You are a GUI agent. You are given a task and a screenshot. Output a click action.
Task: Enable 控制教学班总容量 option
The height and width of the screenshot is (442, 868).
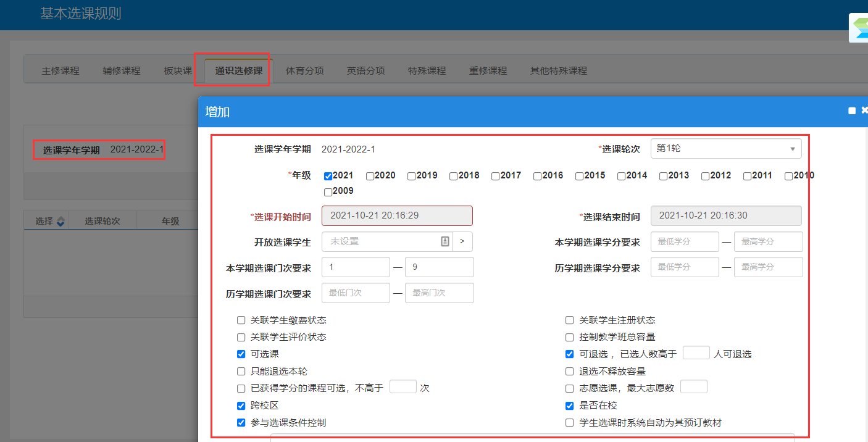pyautogui.click(x=570, y=337)
